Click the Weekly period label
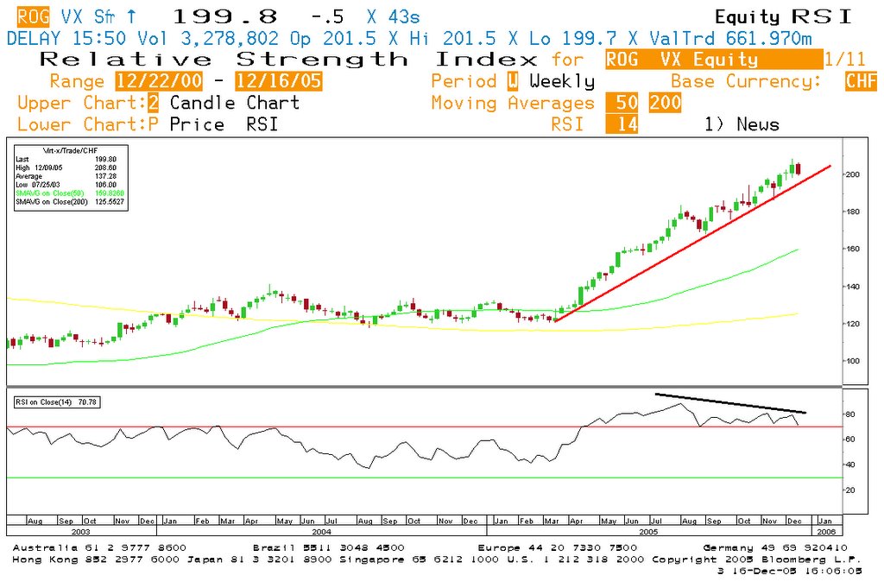 click(562, 81)
